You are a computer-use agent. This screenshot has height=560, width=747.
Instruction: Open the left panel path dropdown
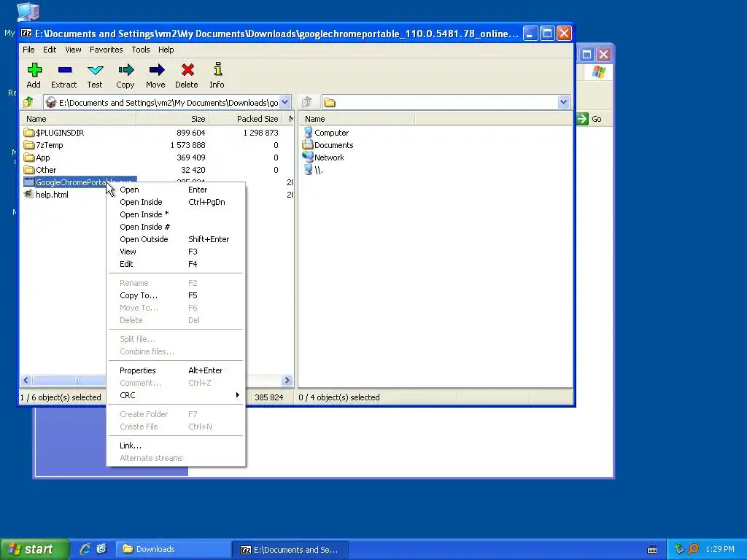[x=285, y=102]
